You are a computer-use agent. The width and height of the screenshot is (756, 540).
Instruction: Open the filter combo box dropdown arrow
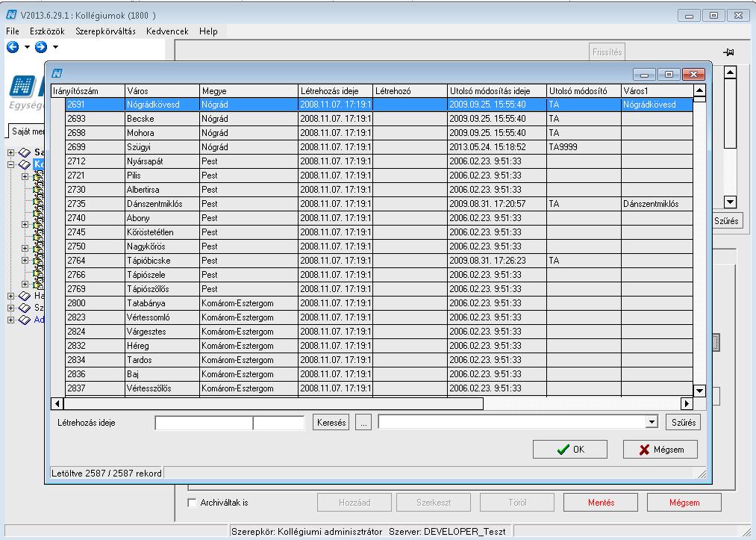click(652, 422)
